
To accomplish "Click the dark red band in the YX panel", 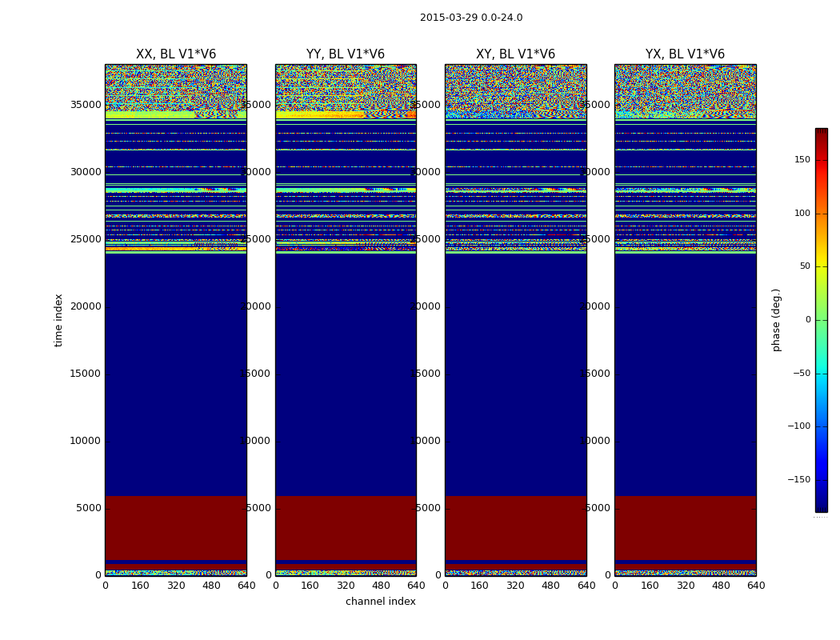I will point(685,528).
